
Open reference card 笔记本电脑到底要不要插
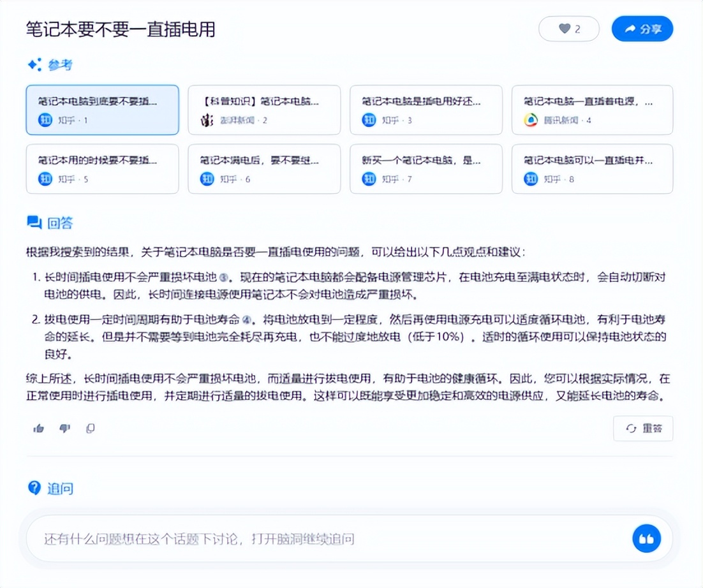tap(102, 110)
